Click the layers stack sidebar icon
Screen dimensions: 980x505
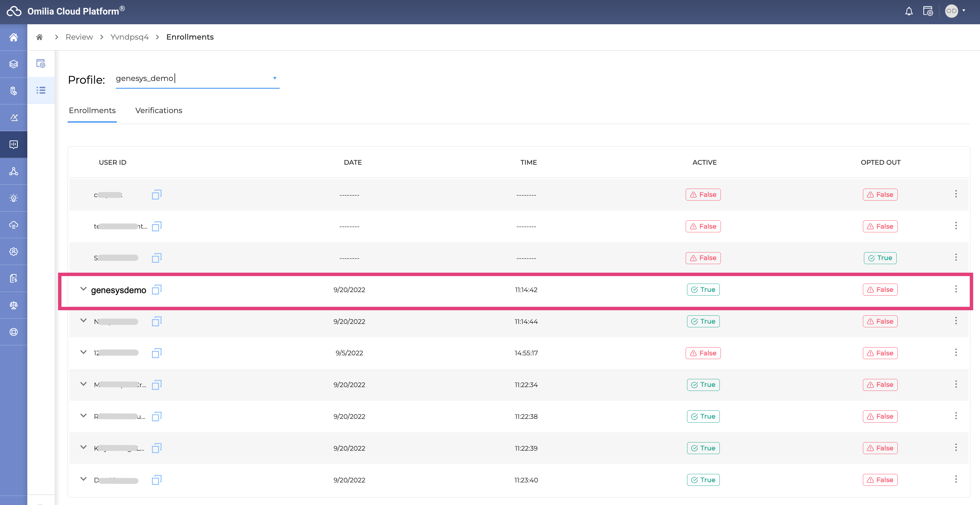(x=14, y=64)
